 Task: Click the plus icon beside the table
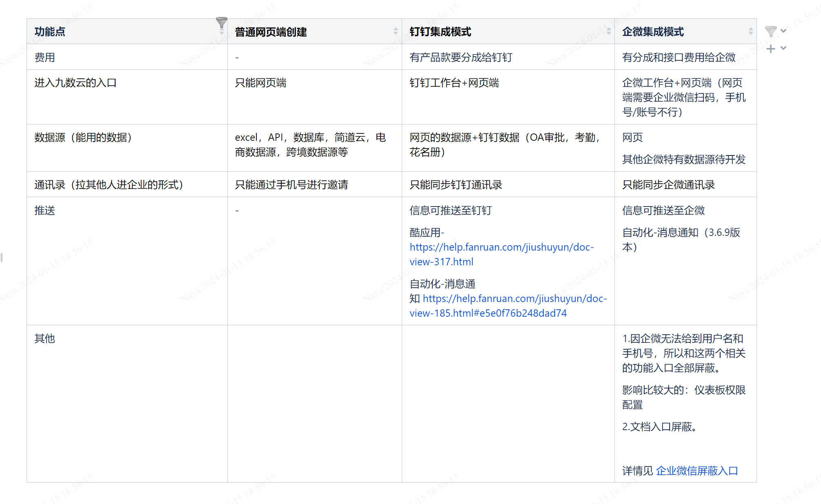click(x=770, y=49)
